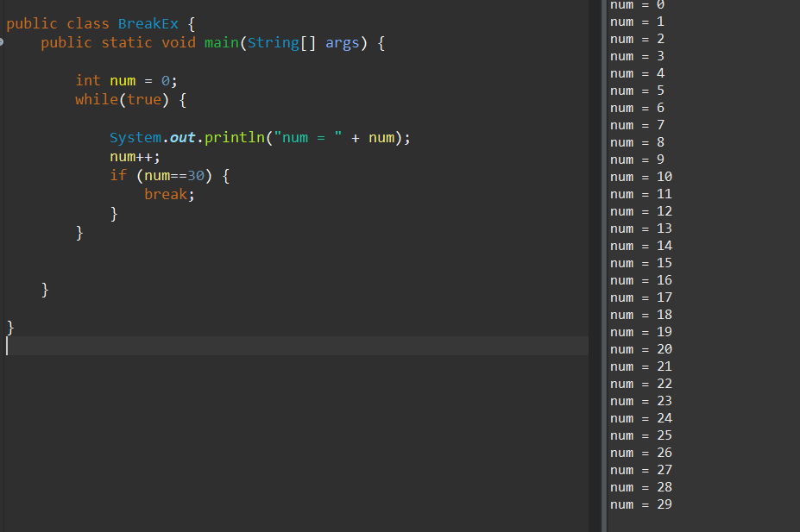Click the "num = " string literal
800x532 pixels.
pyautogui.click(x=308, y=138)
